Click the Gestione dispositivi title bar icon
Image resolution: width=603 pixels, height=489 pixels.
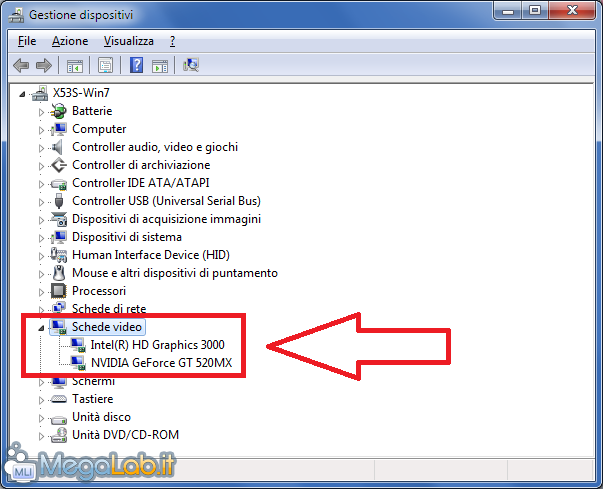[x=17, y=15]
